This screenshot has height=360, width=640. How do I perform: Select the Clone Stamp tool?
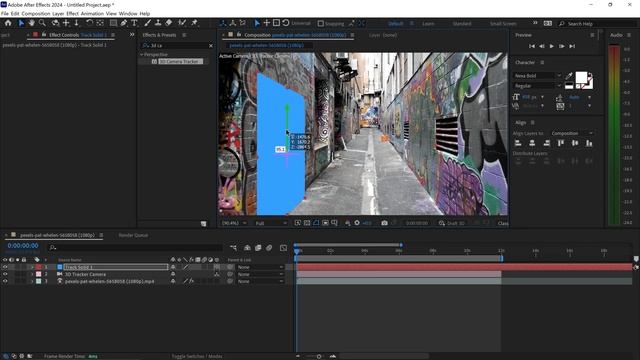pos(158,23)
